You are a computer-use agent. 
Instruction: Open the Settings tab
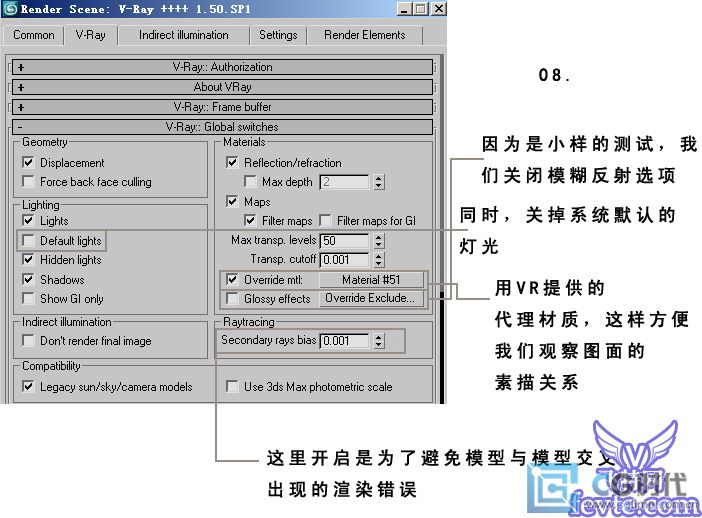[x=278, y=35]
